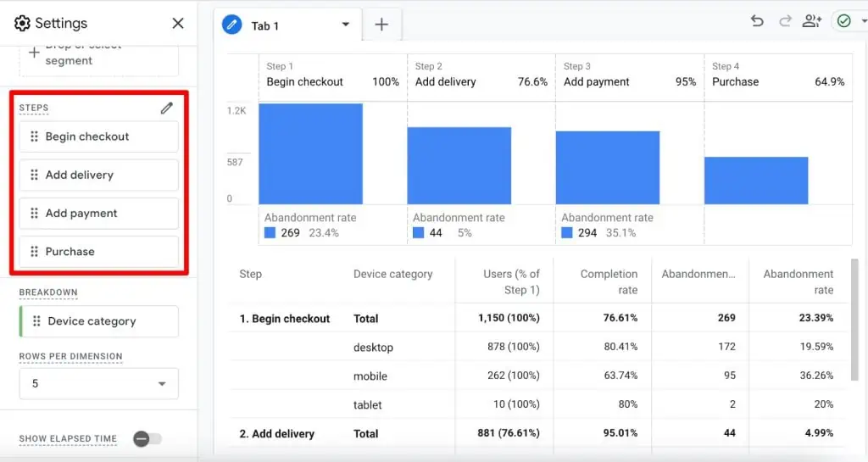Click the Step 1 abandonment blue swatch
868x462 pixels.
(270, 233)
